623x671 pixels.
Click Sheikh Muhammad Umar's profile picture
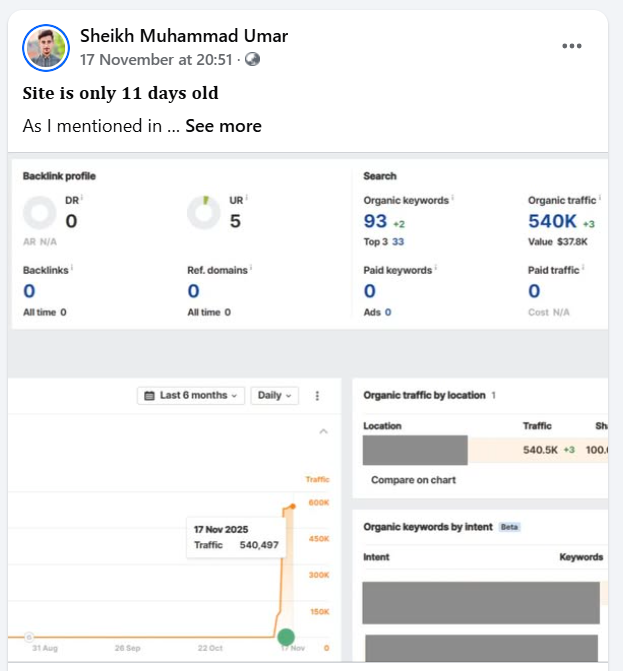click(46, 47)
